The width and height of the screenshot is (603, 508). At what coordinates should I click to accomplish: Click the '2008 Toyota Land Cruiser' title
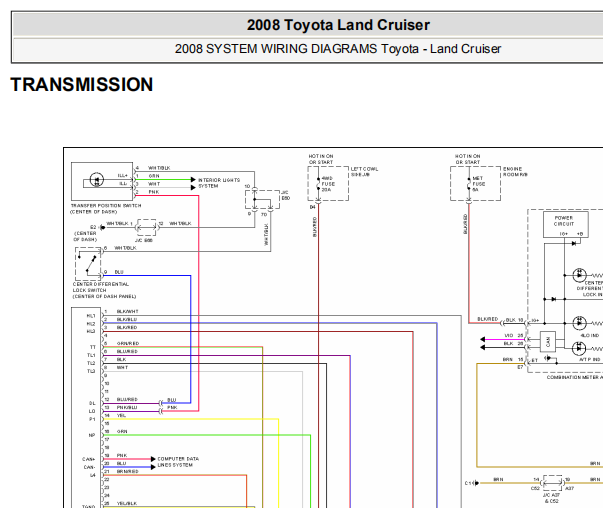(x=338, y=25)
